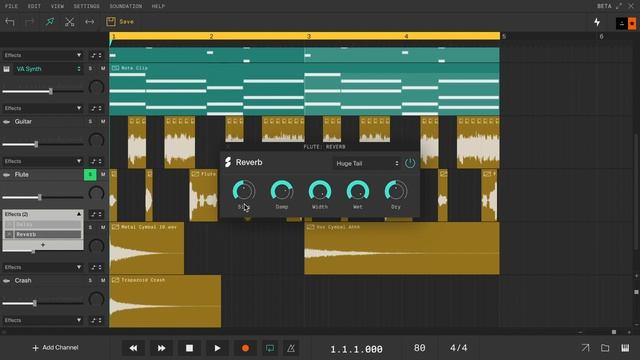Click the 4/4 time signature
The image size is (640, 360).
pyautogui.click(x=458, y=348)
